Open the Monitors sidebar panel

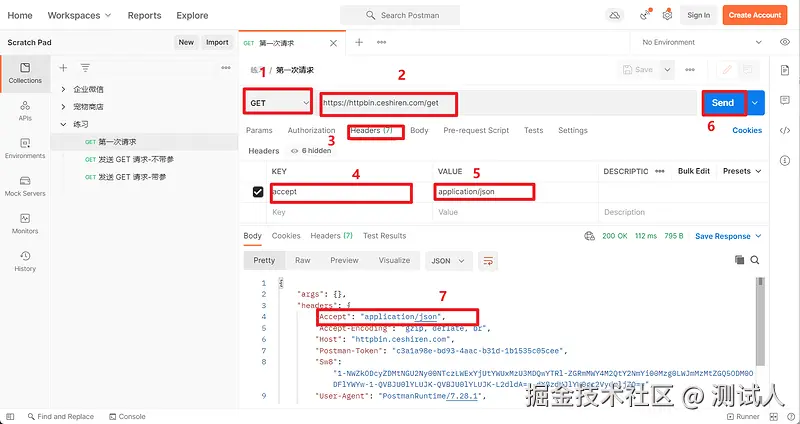[25, 223]
